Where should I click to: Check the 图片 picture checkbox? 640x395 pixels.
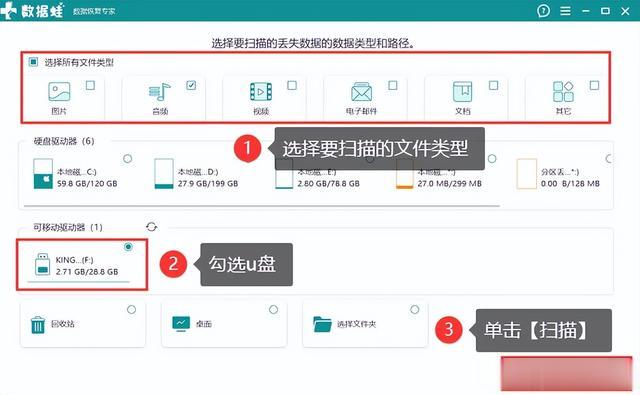90,85
